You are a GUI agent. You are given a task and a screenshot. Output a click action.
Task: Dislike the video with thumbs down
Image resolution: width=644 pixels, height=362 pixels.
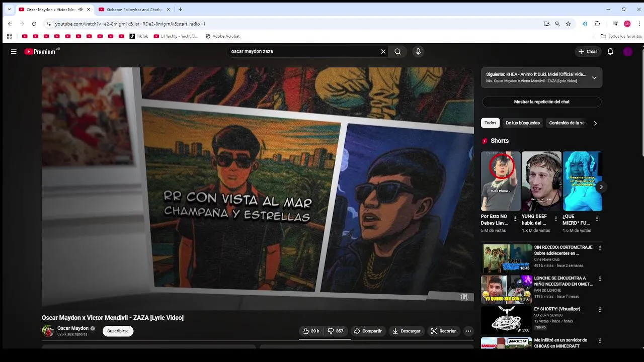click(x=336, y=331)
